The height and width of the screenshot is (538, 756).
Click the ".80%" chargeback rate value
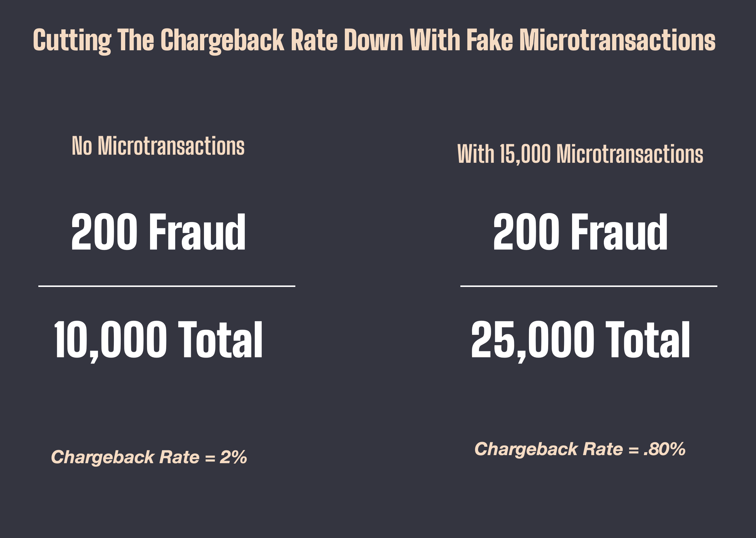click(664, 449)
